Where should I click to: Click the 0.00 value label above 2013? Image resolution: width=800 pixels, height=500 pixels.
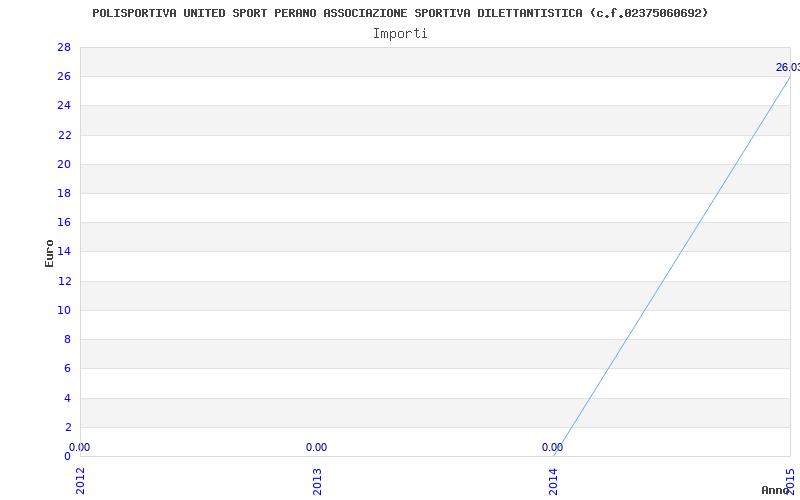[316, 447]
